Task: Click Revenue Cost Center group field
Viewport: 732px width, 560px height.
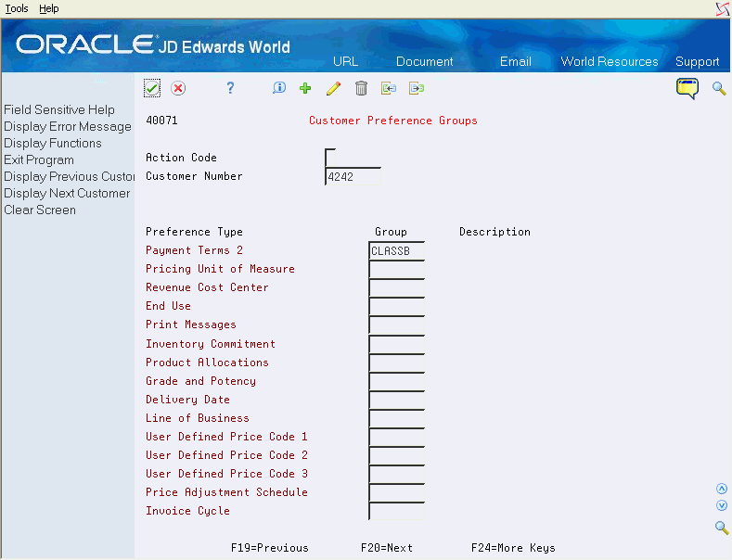Action: [397, 288]
